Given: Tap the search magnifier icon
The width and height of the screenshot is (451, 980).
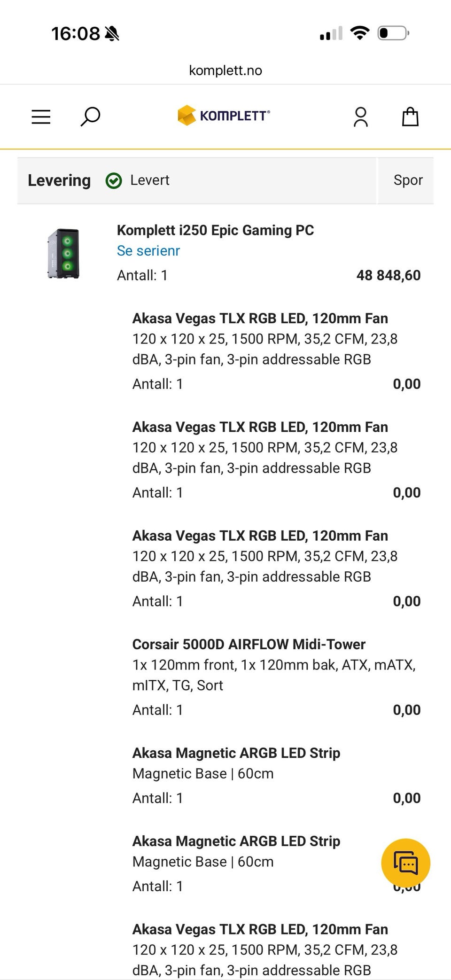Looking at the screenshot, I should tap(90, 117).
